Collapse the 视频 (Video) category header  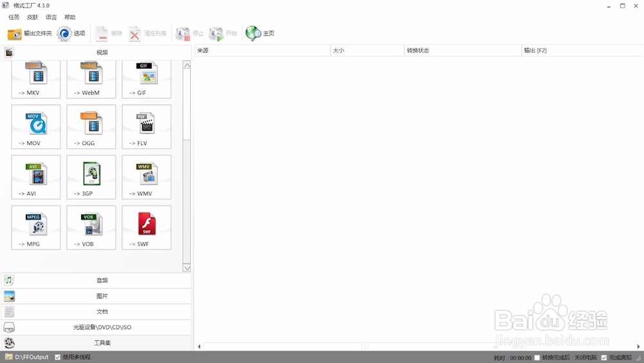(97, 52)
